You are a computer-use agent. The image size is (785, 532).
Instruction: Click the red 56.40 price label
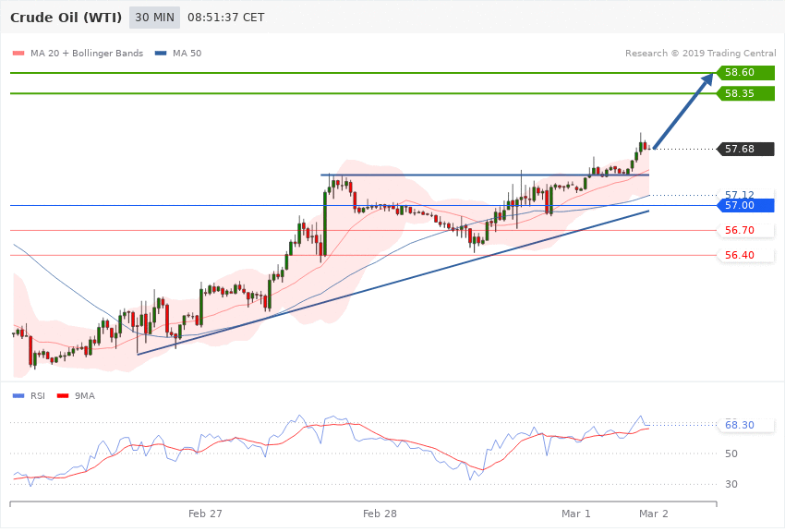point(740,255)
